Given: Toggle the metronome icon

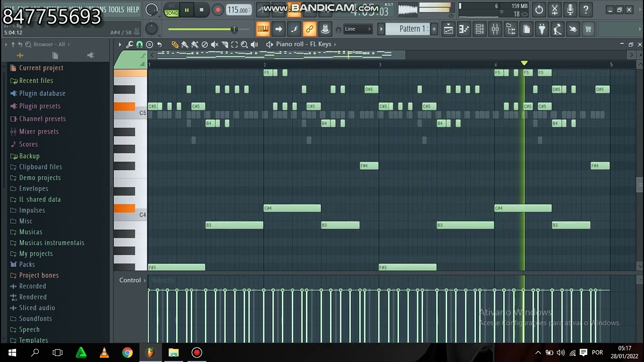Looking at the screenshot, I should click(264, 10).
